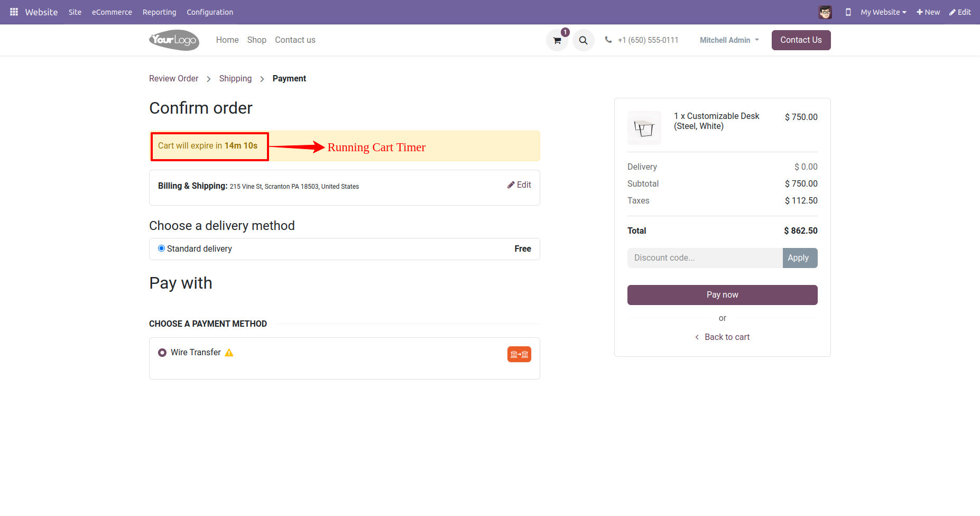Go to the Shop page link
This screenshot has width=980, height=516.
pos(257,40)
